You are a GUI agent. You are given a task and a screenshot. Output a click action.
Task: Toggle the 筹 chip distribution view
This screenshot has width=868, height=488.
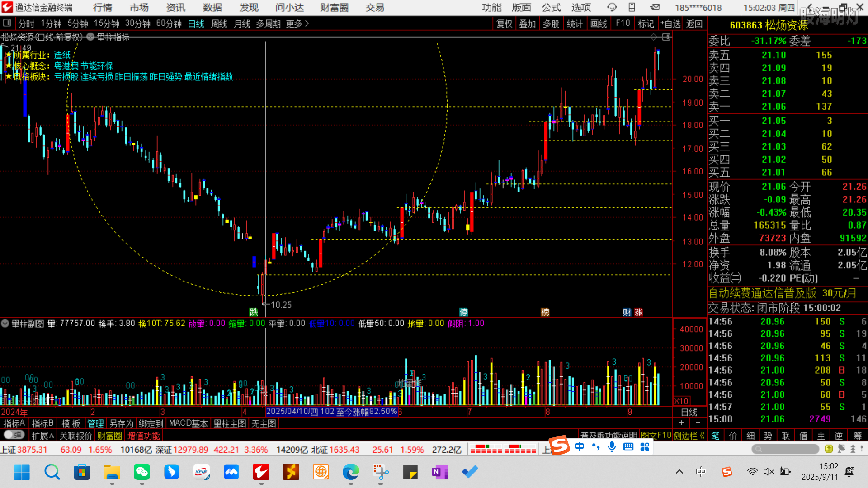pos(857,436)
